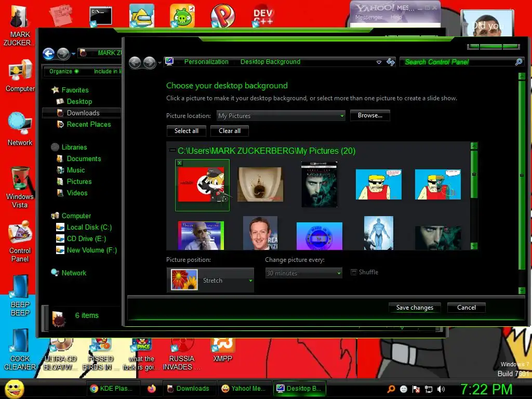Open the Windows Vista recycle bin icon
The image size is (532, 399).
[20, 187]
